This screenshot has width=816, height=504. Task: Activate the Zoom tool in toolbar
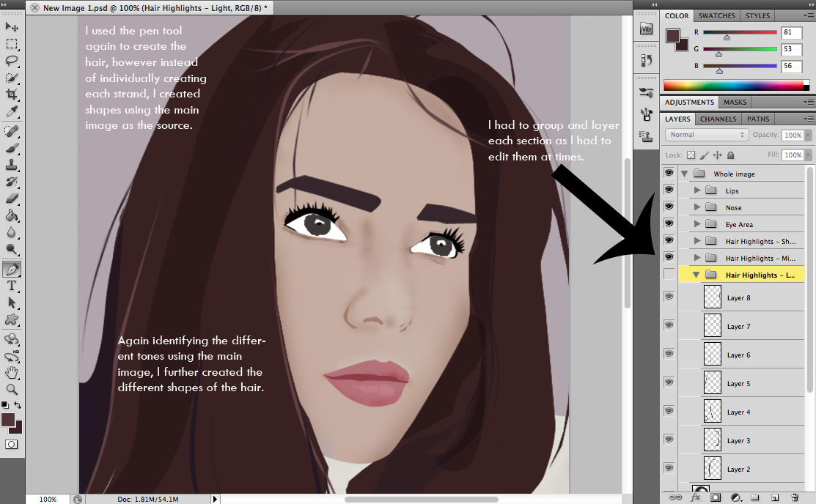12,389
